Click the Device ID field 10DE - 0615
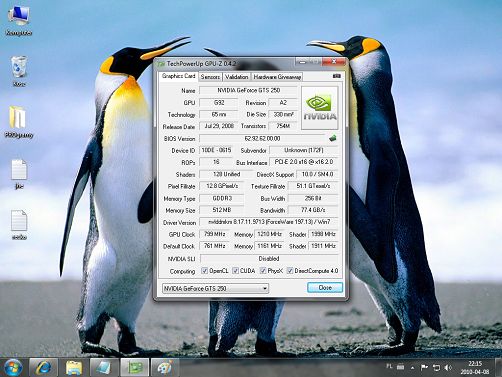This screenshot has width=502, height=377. click(216, 150)
